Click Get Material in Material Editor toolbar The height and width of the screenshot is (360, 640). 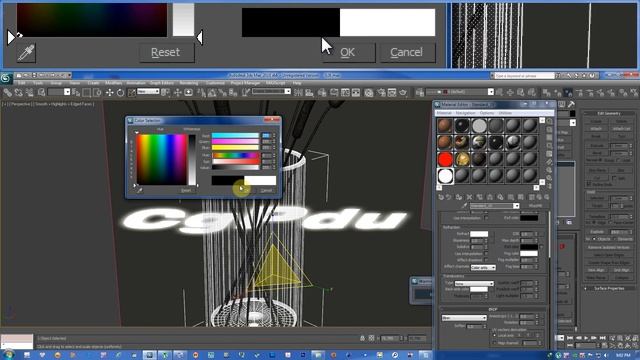pyautogui.click(x=441, y=197)
